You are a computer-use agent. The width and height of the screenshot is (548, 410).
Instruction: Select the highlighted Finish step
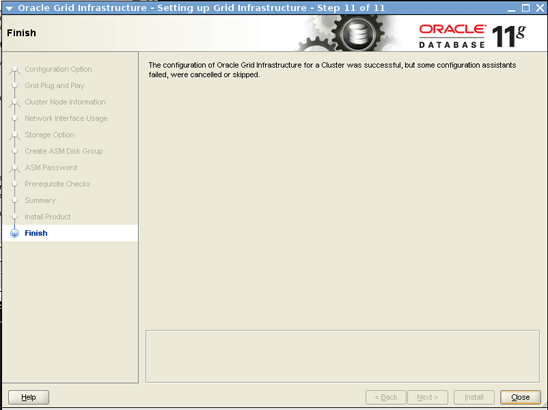click(70, 233)
